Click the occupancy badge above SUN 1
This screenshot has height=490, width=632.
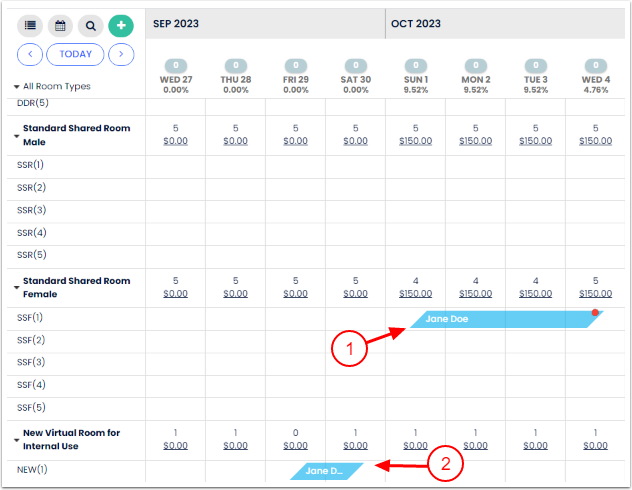(415, 65)
